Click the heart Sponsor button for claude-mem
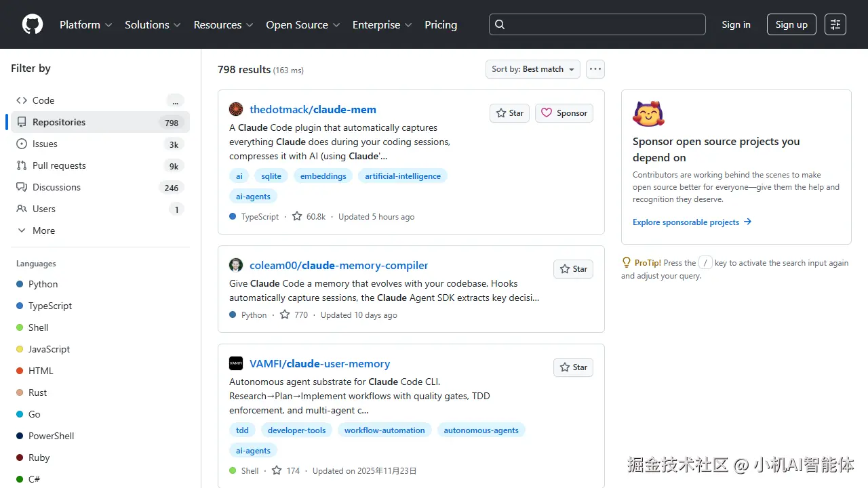868x488 pixels. click(x=564, y=113)
